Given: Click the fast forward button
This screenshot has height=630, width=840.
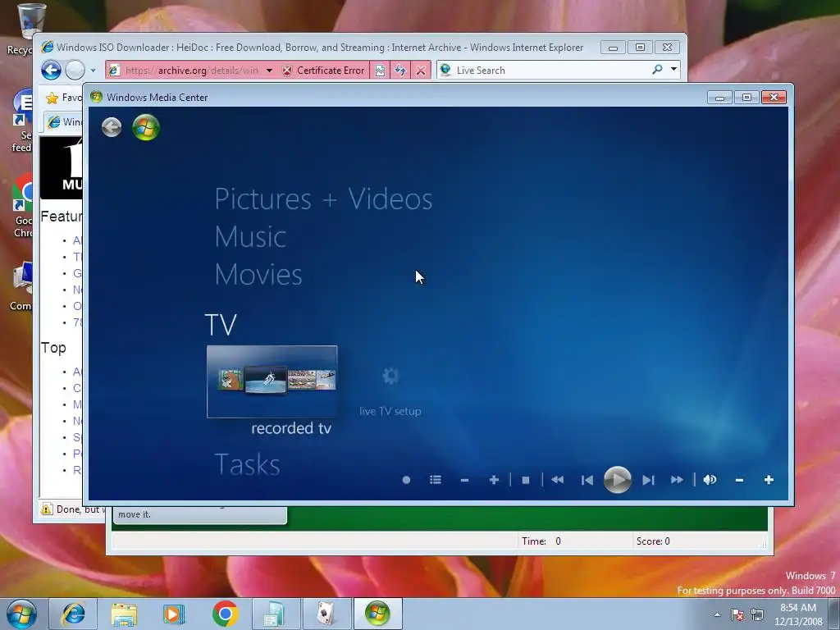Looking at the screenshot, I should [677, 480].
